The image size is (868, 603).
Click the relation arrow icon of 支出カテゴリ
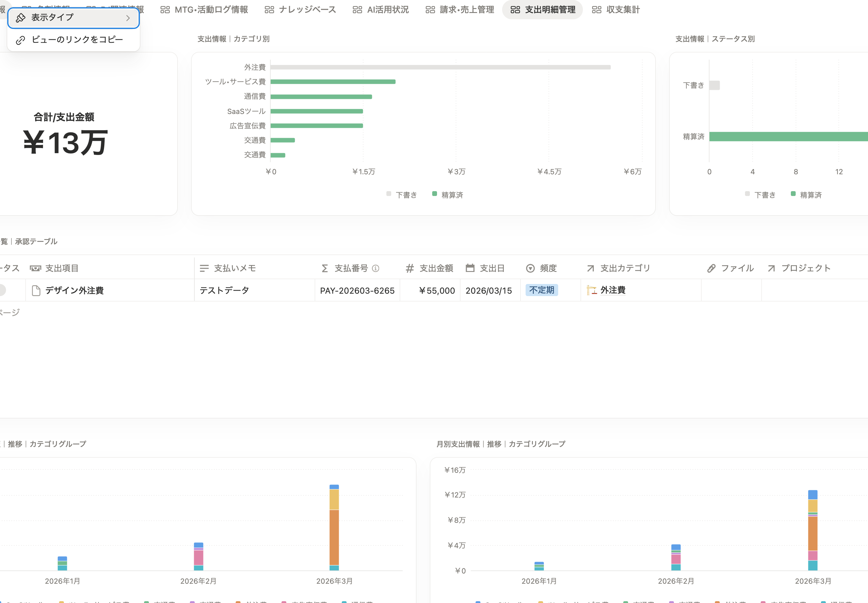[x=591, y=268]
